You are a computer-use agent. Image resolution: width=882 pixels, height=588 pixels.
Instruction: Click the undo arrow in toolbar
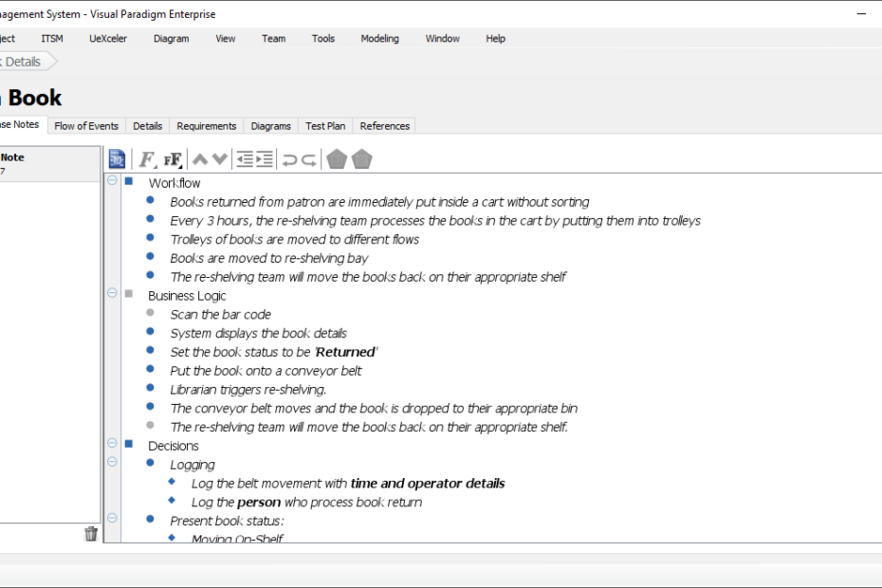tap(289, 159)
